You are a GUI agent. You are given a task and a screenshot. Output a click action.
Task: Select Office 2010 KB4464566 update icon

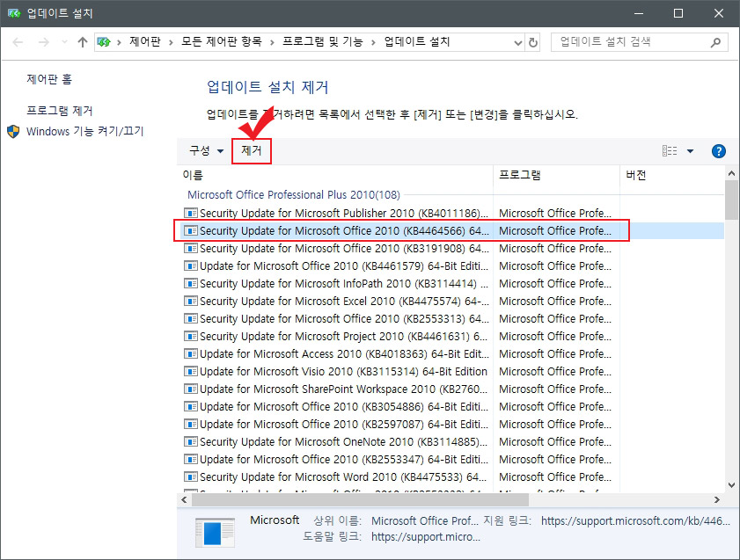click(191, 231)
